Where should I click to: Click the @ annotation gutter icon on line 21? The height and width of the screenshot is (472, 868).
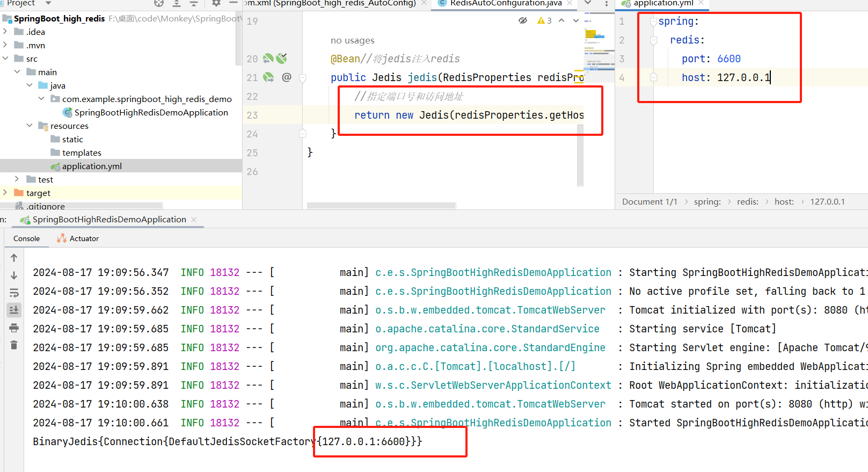click(287, 77)
